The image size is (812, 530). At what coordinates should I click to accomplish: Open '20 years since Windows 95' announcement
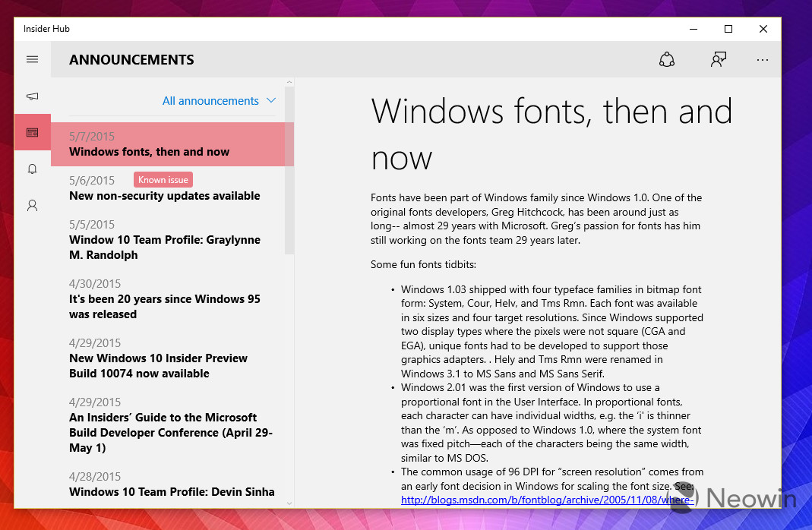(x=172, y=299)
